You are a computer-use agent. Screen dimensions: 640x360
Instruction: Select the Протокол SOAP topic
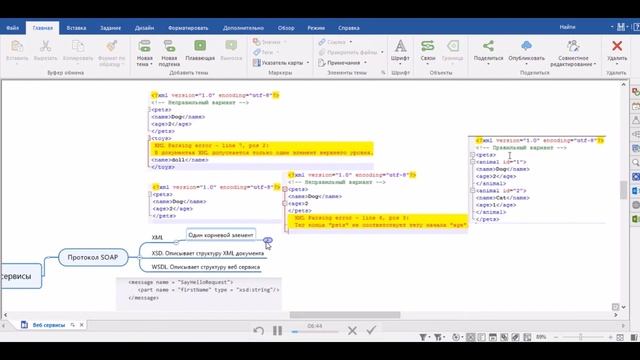(93, 258)
